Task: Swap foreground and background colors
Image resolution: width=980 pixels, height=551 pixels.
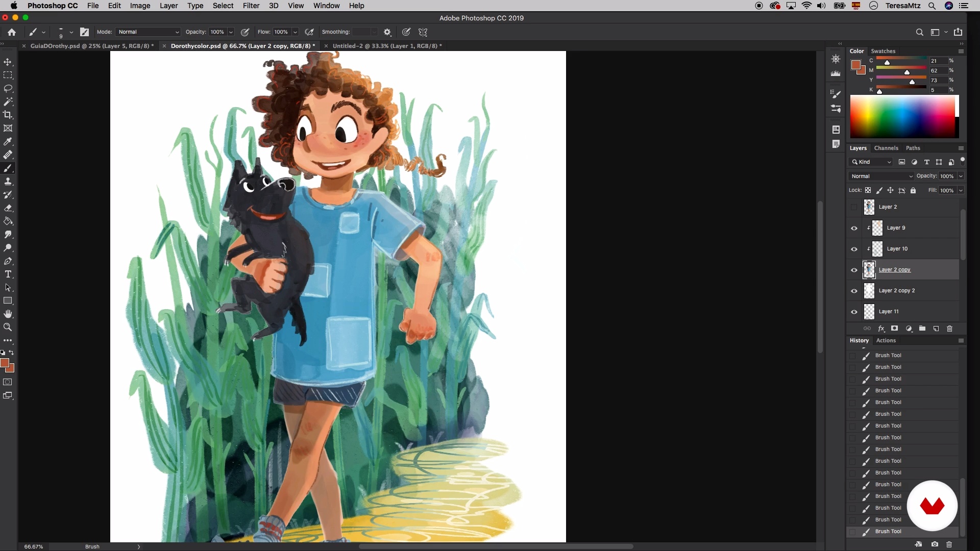Action: [x=12, y=353]
